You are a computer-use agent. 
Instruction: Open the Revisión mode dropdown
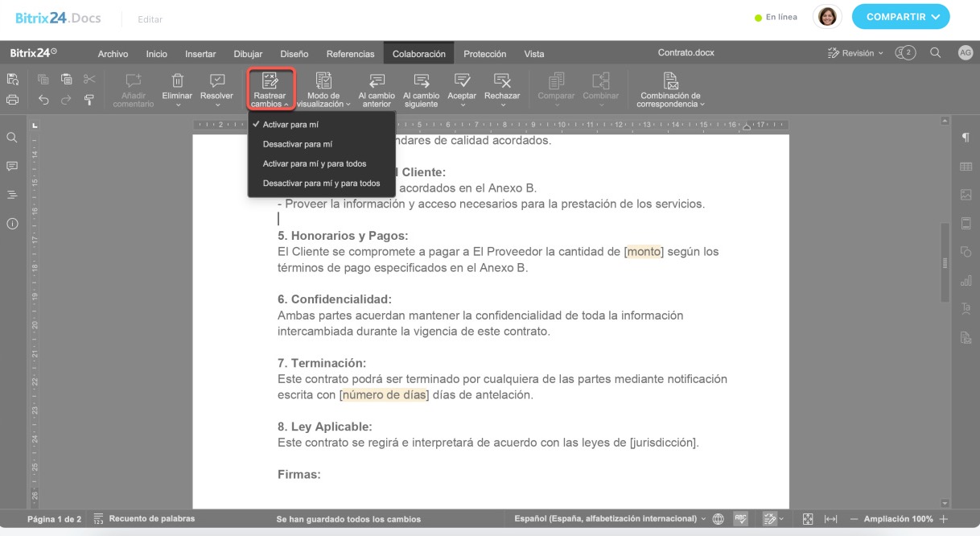(x=855, y=53)
